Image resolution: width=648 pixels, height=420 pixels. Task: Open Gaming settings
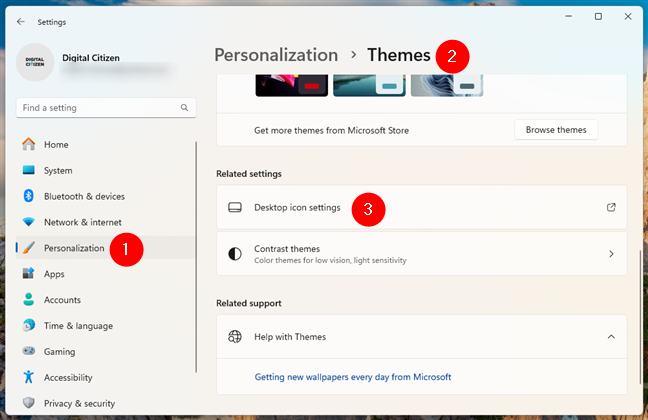click(105, 351)
